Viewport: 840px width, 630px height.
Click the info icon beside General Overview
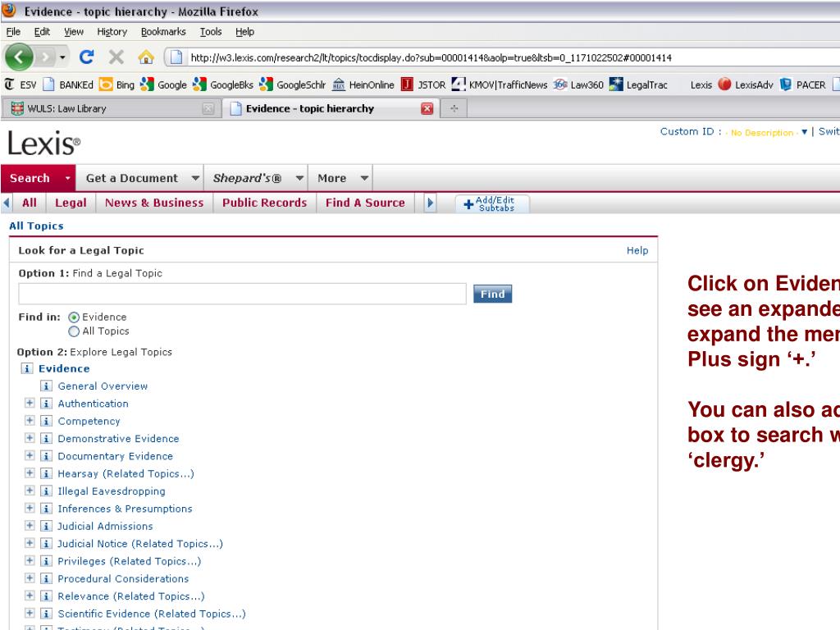click(x=46, y=386)
